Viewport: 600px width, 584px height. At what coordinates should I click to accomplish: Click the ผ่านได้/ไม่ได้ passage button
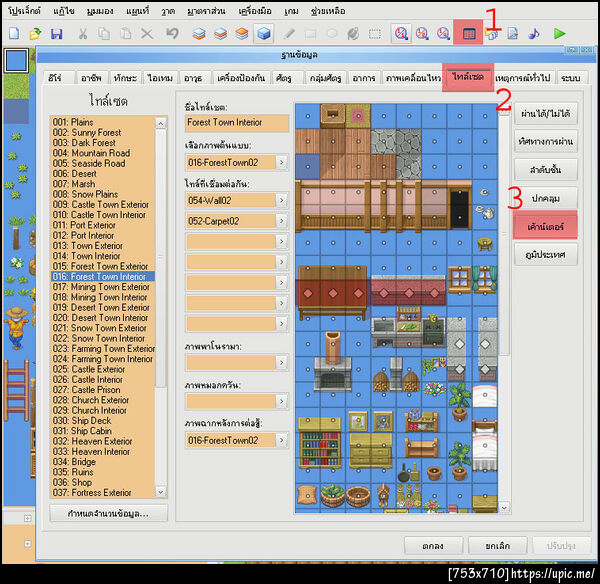pos(546,114)
